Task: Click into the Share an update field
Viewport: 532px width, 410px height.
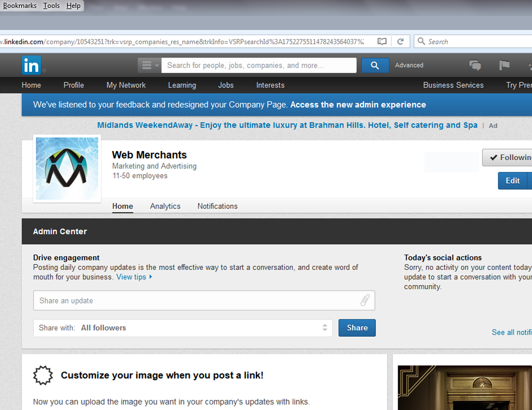Action: coord(197,300)
